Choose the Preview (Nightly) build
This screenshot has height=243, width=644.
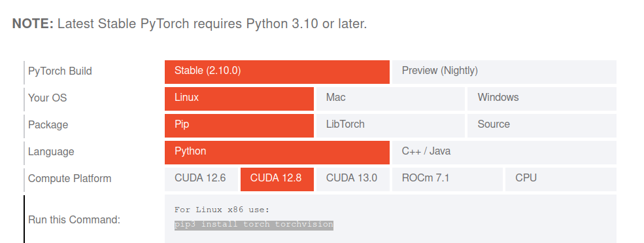tap(504, 72)
